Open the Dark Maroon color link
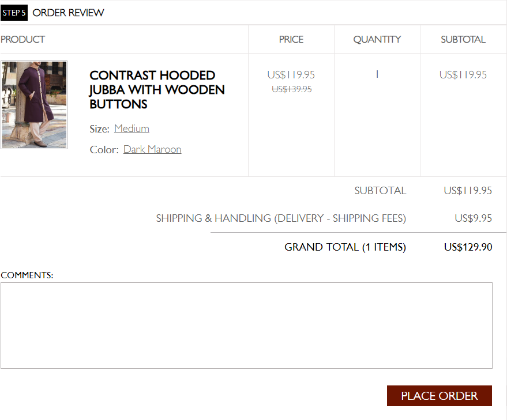 pyautogui.click(x=152, y=149)
